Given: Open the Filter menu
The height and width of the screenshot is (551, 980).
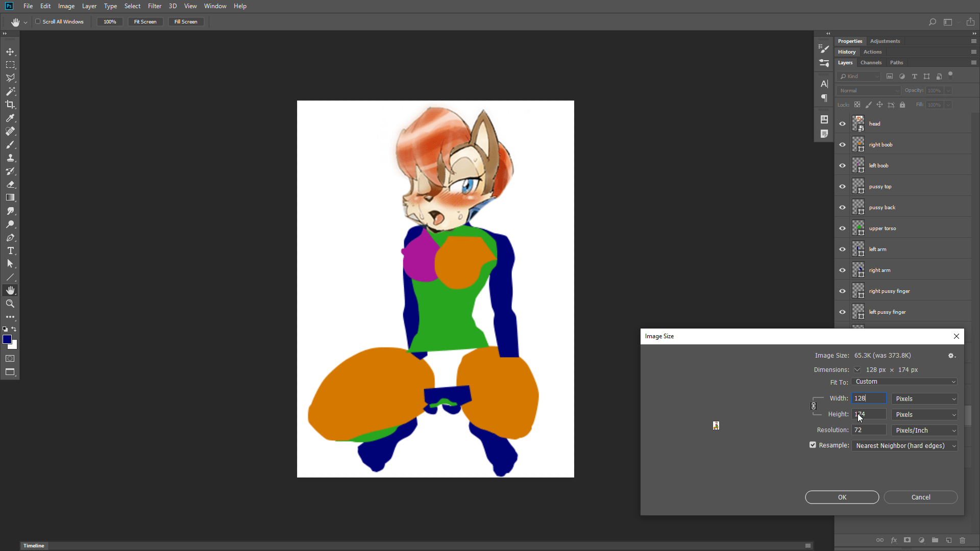Looking at the screenshot, I should [154, 6].
